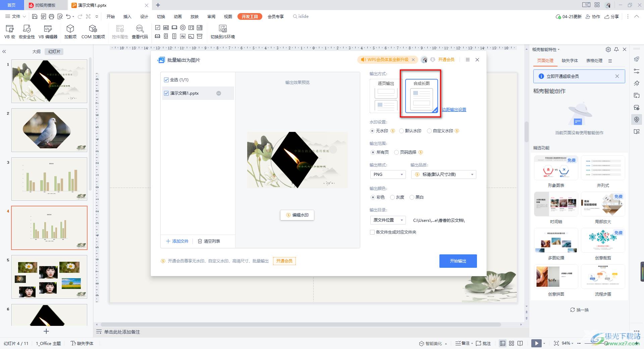This screenshot has height=349, width=644.
Task: Toggle the 全选 (1/1) checkbox
Action: (x=166, y=80)
